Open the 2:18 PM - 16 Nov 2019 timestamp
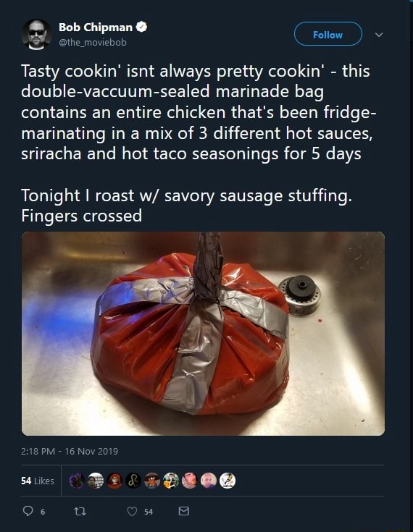413x532 pixels. tap(70, 451)
